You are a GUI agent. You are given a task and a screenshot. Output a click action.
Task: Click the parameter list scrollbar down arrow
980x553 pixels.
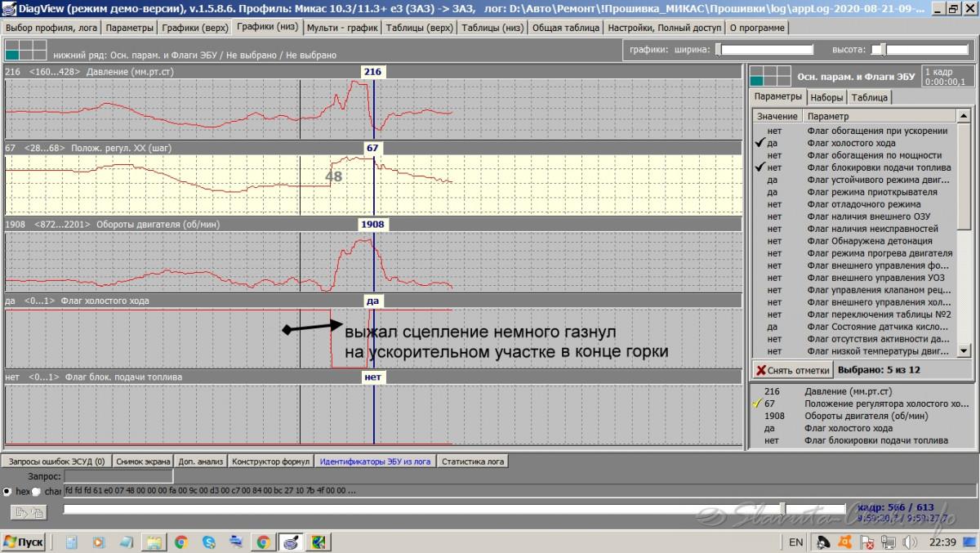[x=963, y=350]
